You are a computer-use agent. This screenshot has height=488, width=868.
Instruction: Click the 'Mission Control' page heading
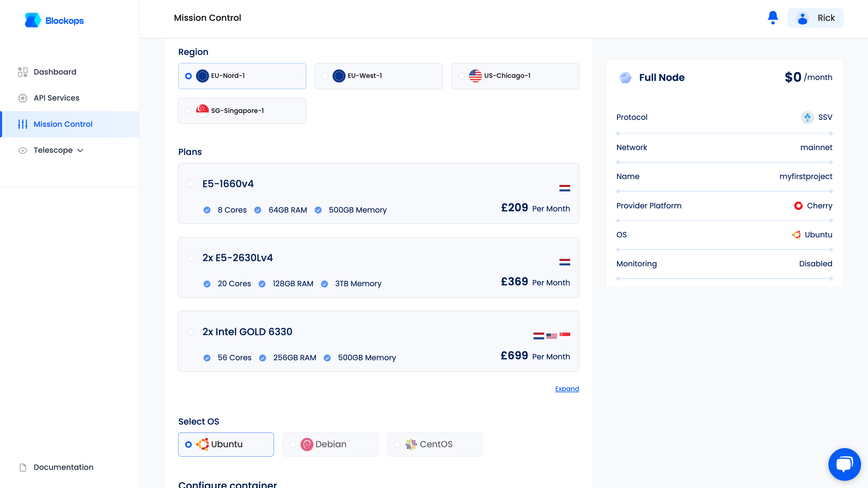pyautogui.click(x=207, y=18)
